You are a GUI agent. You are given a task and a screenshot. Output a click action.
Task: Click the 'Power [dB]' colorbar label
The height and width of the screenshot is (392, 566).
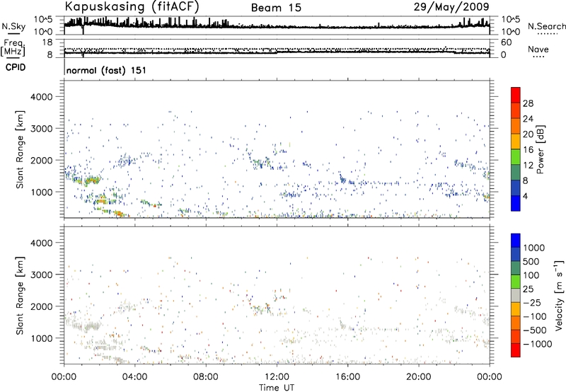[x=541, y=149]
